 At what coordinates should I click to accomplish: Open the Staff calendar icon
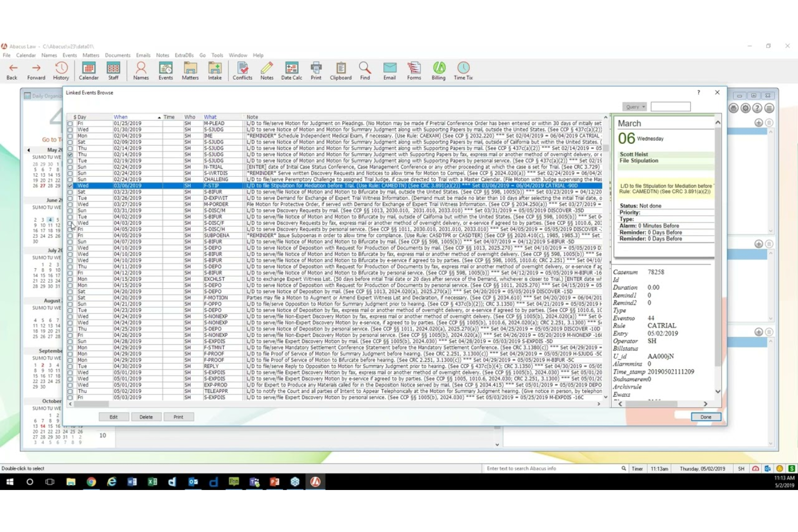tap(113, 70)
